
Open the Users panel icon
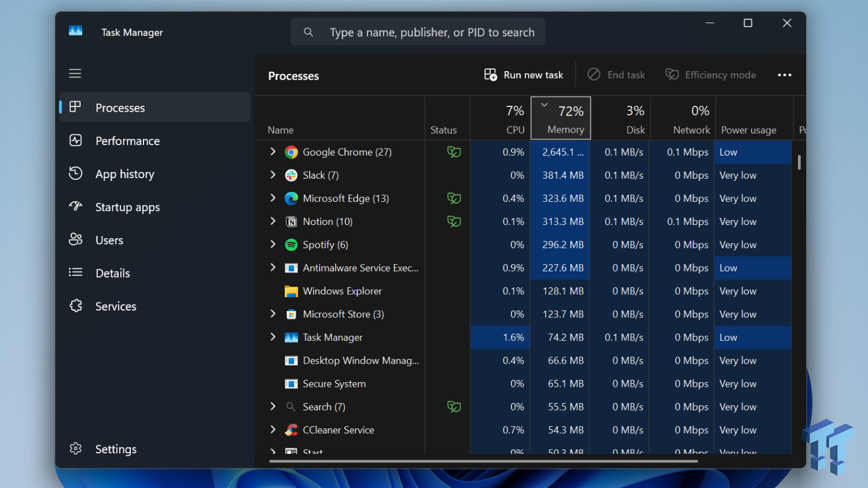[x=76, y=240]
